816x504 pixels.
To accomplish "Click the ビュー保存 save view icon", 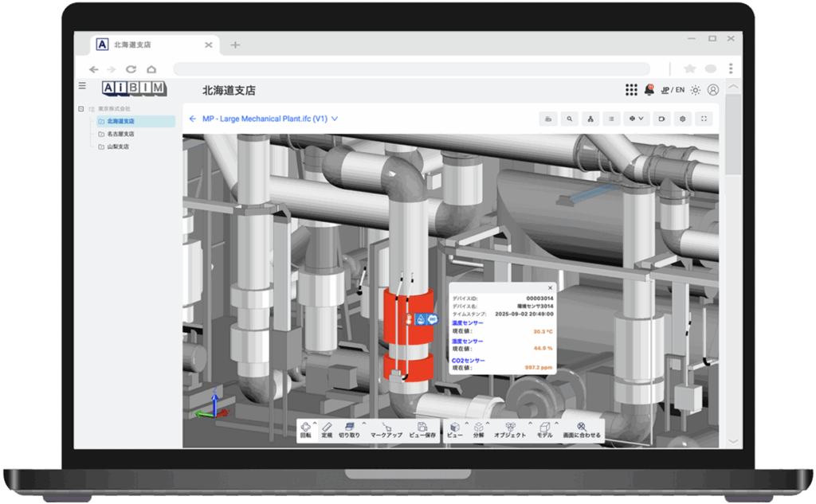I will (x=422, y=428).
